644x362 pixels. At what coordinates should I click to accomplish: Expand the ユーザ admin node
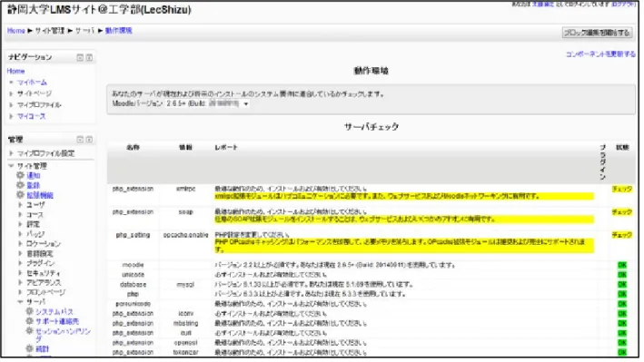click(x=20, y=204)
